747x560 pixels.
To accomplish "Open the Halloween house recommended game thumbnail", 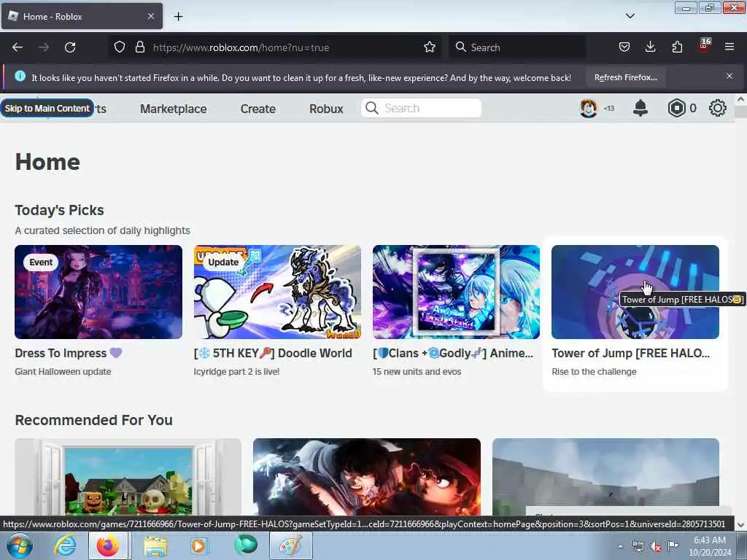I will point(128,476).
